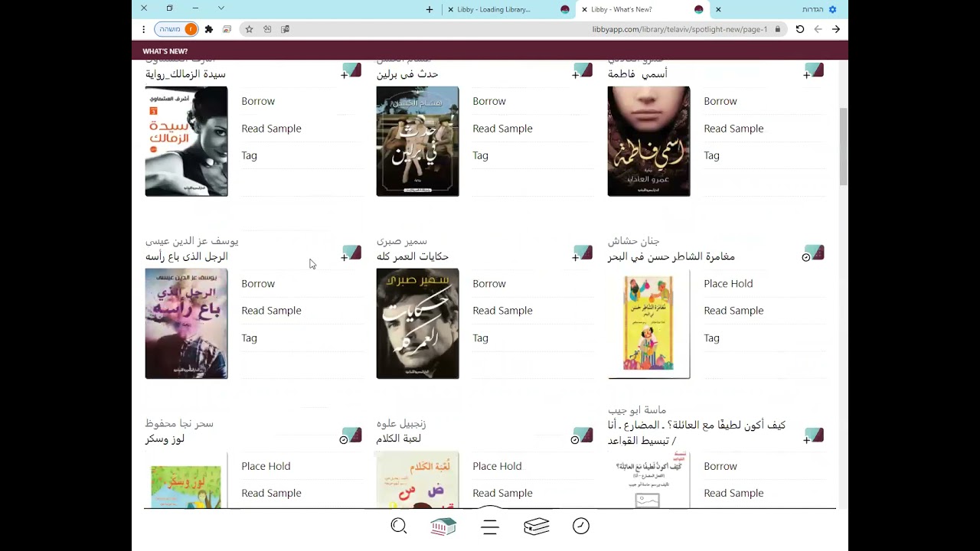Read Sample of حكايات العمر كله

click(502, 311)
